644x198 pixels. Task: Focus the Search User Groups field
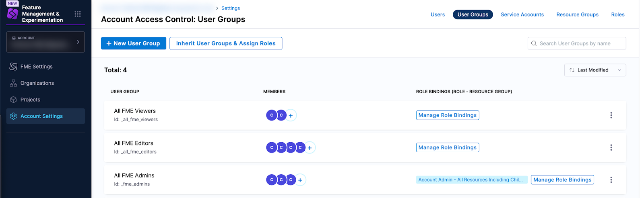[580, 43]
